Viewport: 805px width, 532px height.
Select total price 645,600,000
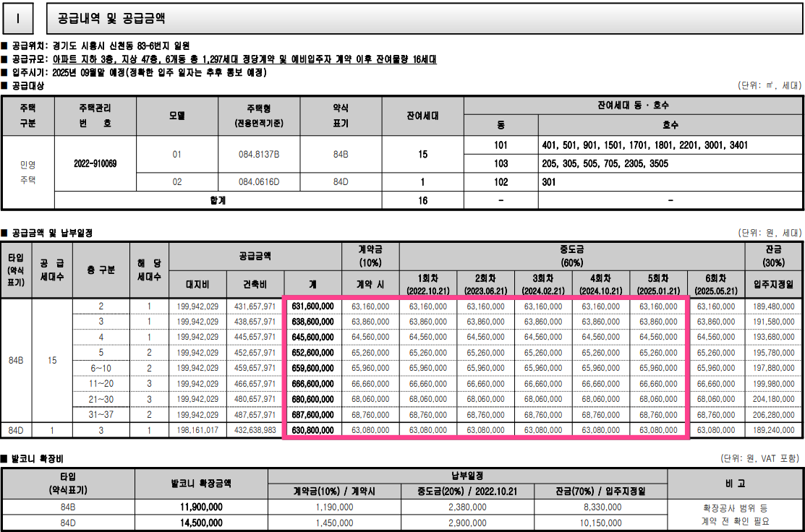pos(312,337)
